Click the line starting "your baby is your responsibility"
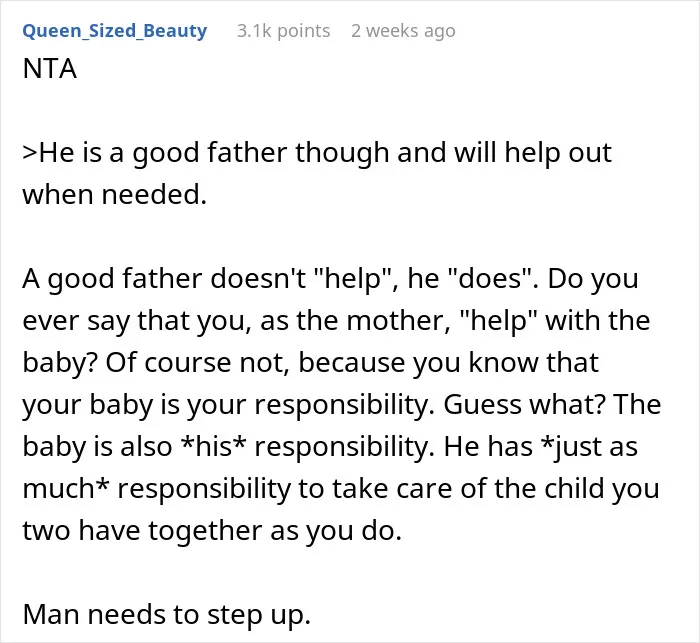The height and width of the screenshot is (643, 700). coord(342,405)
